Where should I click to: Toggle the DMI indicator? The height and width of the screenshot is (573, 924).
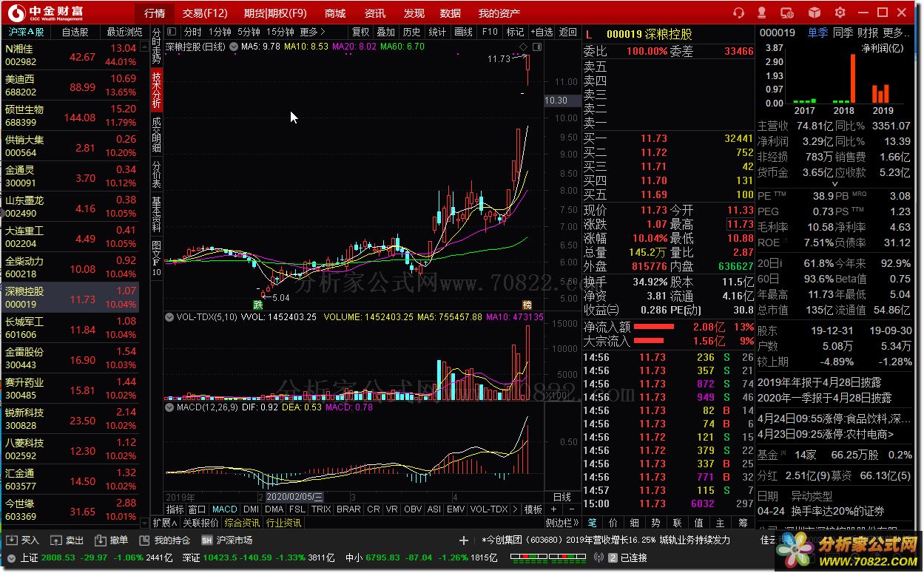pos(251,509)
